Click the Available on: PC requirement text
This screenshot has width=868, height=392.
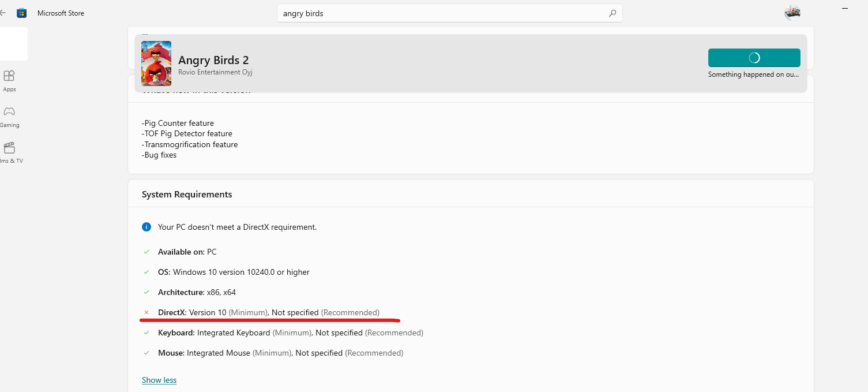187,252
